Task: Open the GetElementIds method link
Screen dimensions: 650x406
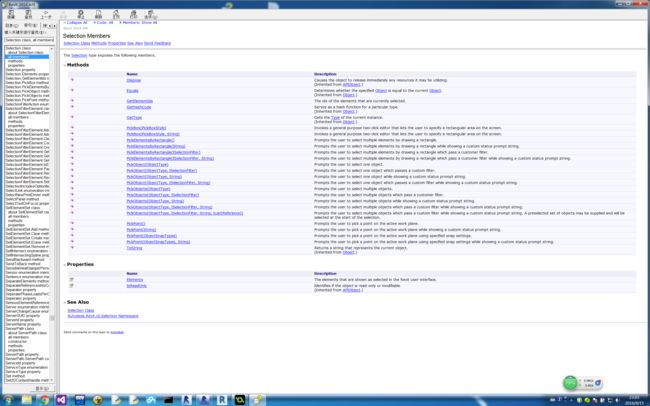Action: pos(140,101)
